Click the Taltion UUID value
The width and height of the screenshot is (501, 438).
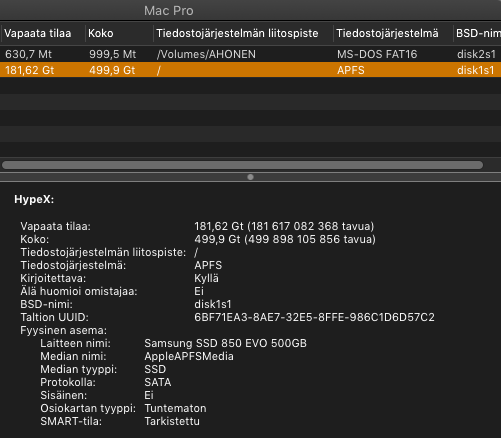pyautogui.click(x=314, y=317)
